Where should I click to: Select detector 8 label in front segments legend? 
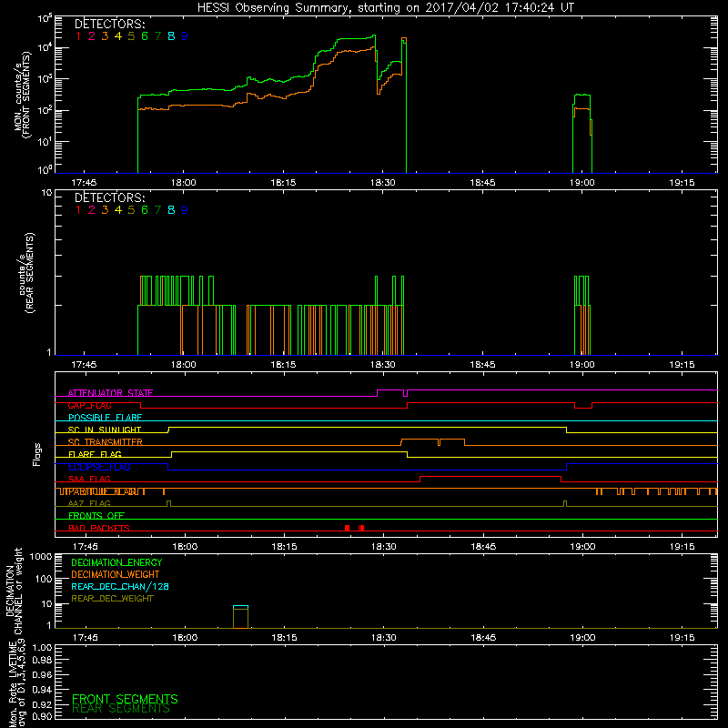click(x=171, y=36)
